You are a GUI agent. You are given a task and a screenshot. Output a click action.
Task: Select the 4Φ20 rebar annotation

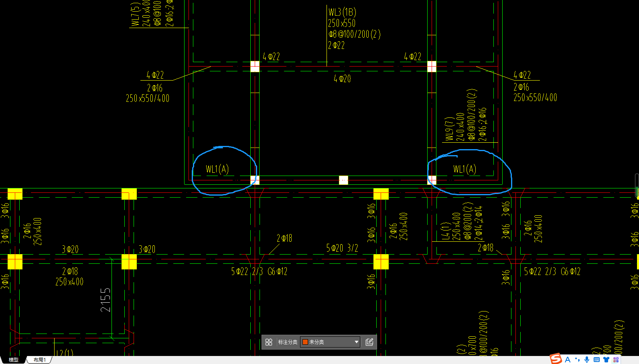[342, 79]
